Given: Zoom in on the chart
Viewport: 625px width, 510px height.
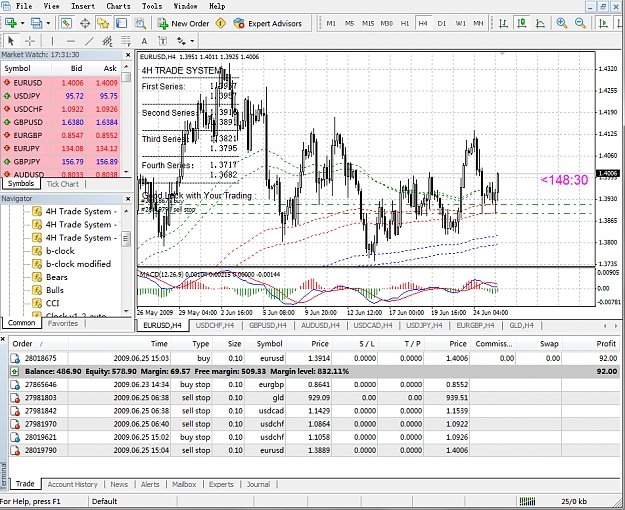Looking at the screenshot, I should (562, 23).
